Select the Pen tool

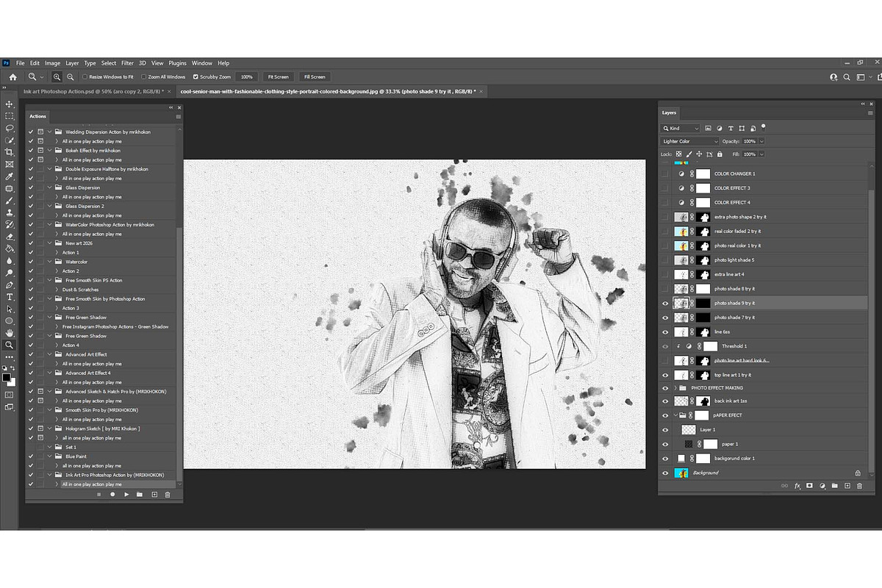click(x=10, y=284)
